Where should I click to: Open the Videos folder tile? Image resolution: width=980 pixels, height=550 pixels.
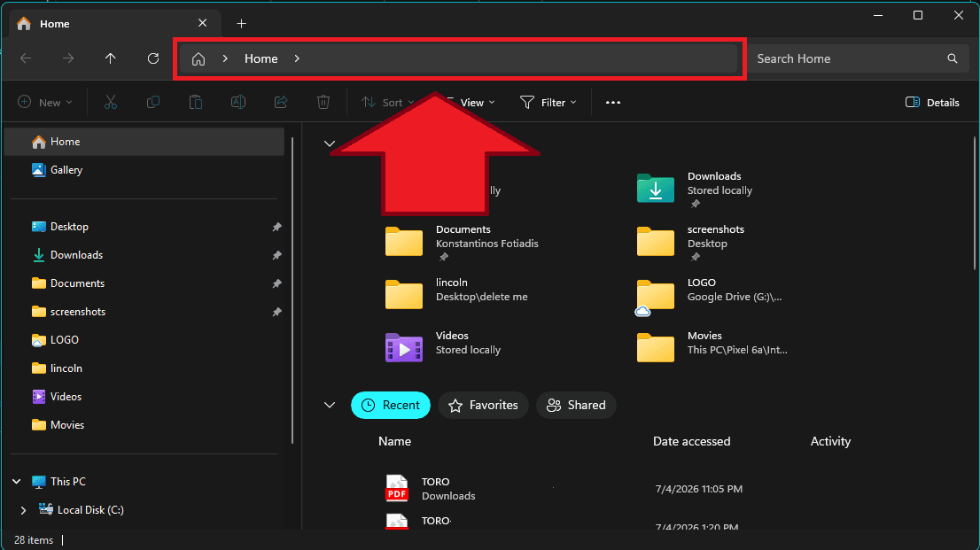[443, 345]
